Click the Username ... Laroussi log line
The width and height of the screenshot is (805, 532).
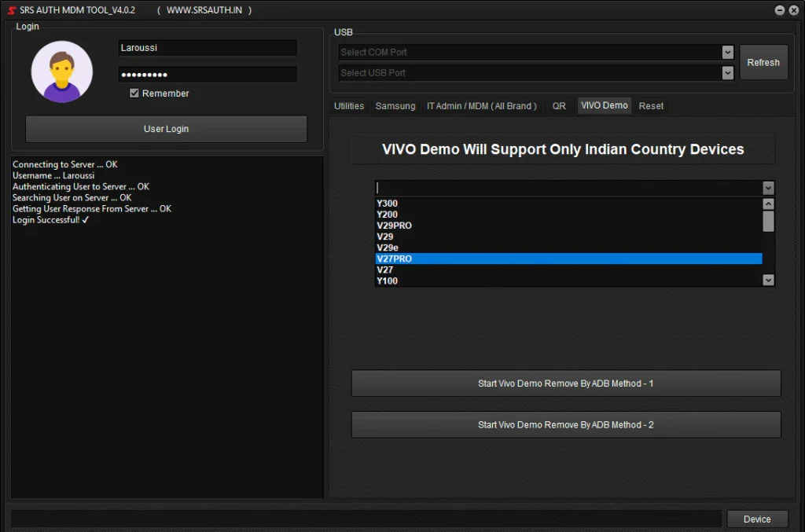pyautogui.click(x=53, y=175)
